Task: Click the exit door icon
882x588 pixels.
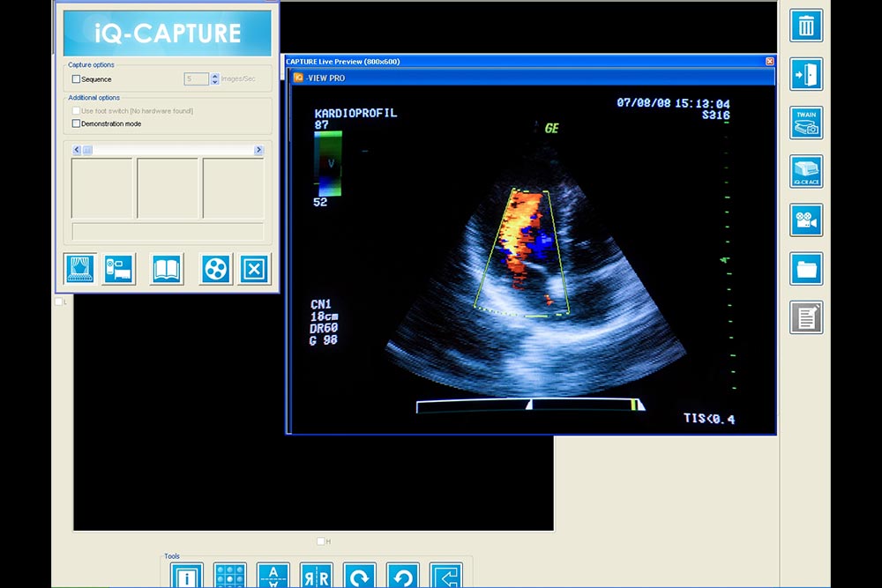Action: point(806,74)
